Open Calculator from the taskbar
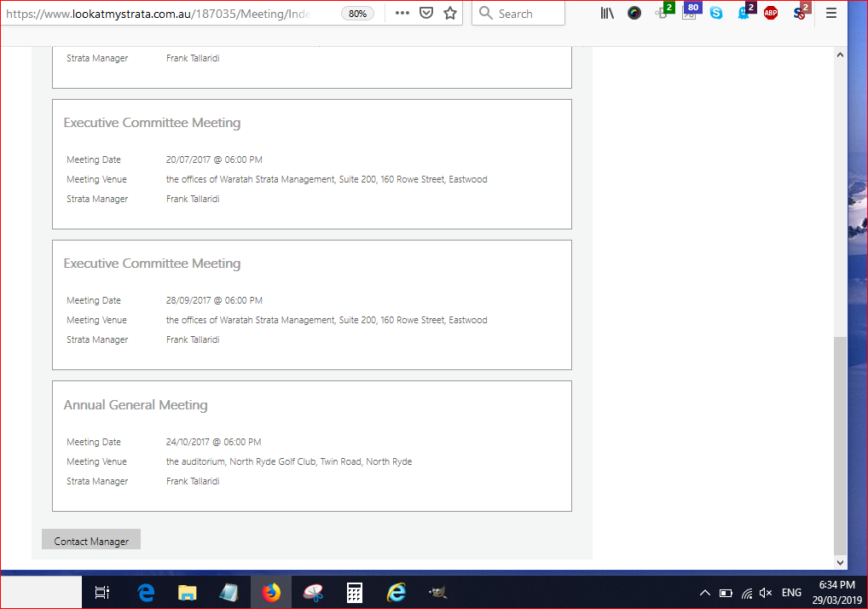This screenshot has height=609, width=868. pyautogui.click(x=355, y=593)
